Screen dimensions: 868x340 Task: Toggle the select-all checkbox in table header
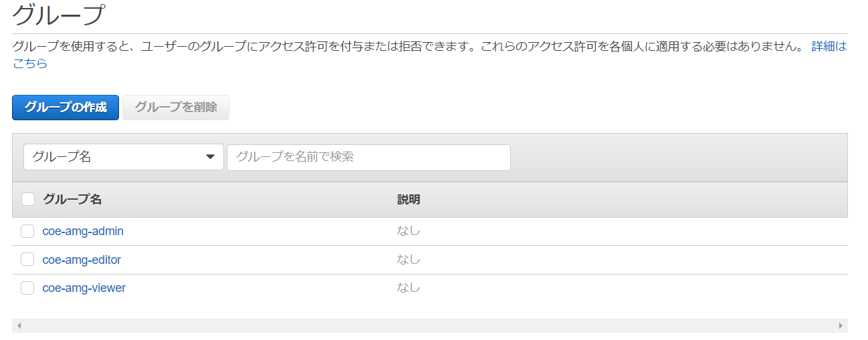click(28, 199)
